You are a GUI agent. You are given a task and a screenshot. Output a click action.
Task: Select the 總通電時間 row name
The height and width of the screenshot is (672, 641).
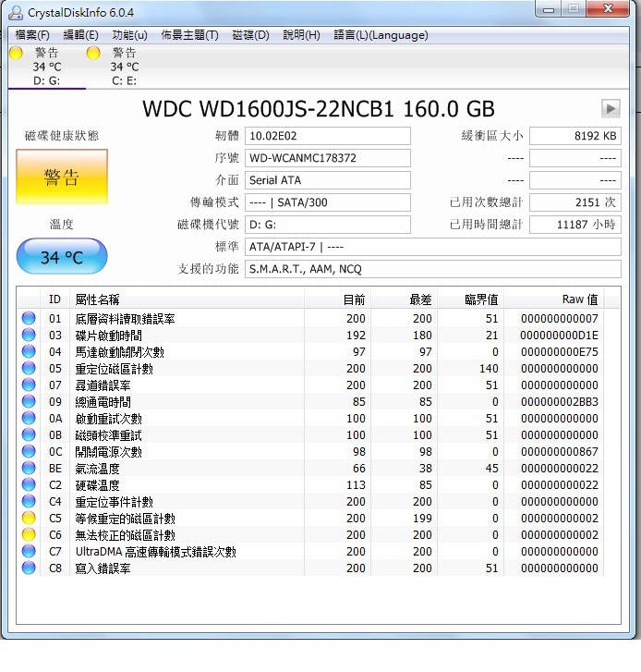(x=103, y=402)
